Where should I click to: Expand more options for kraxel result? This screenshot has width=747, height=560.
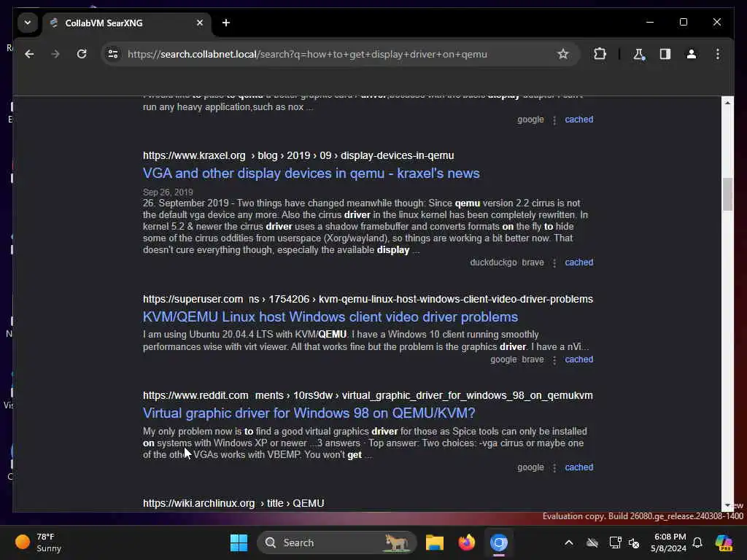554,262
